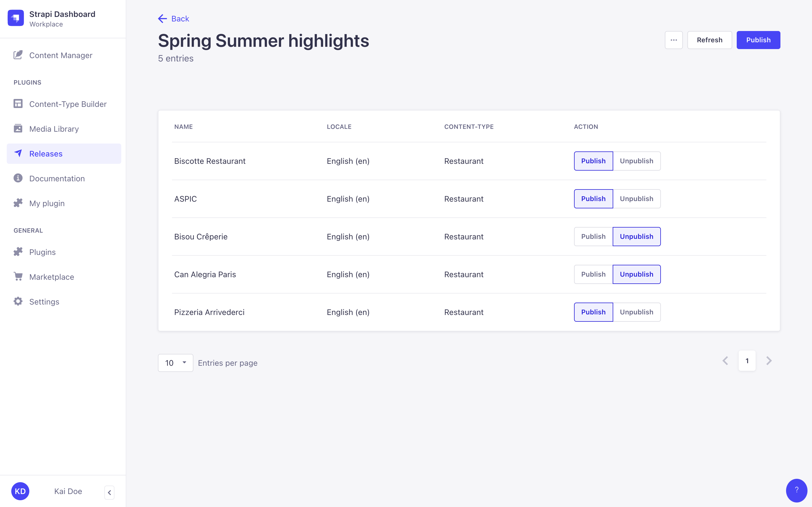The image size is (812, 507).
Task: Collapse the sidebar navigation
Action: [x=109, y=492]
